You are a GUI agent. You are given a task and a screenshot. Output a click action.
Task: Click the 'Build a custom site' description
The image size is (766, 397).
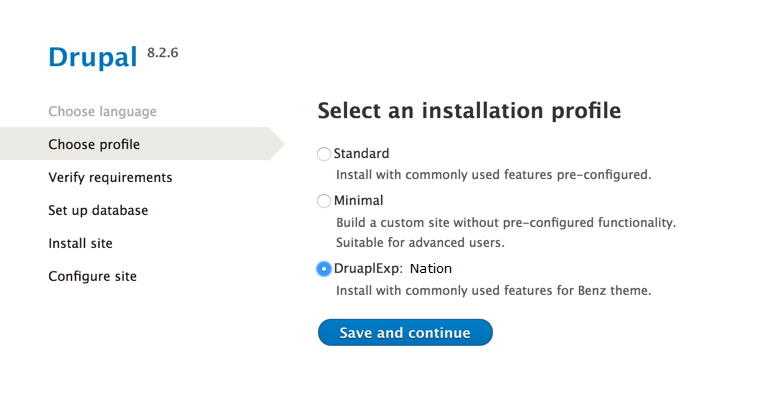506,223
